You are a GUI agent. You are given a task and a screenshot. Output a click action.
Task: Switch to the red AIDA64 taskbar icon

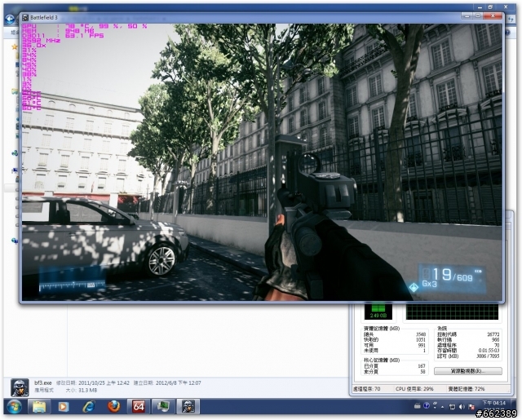click(139, 407)
